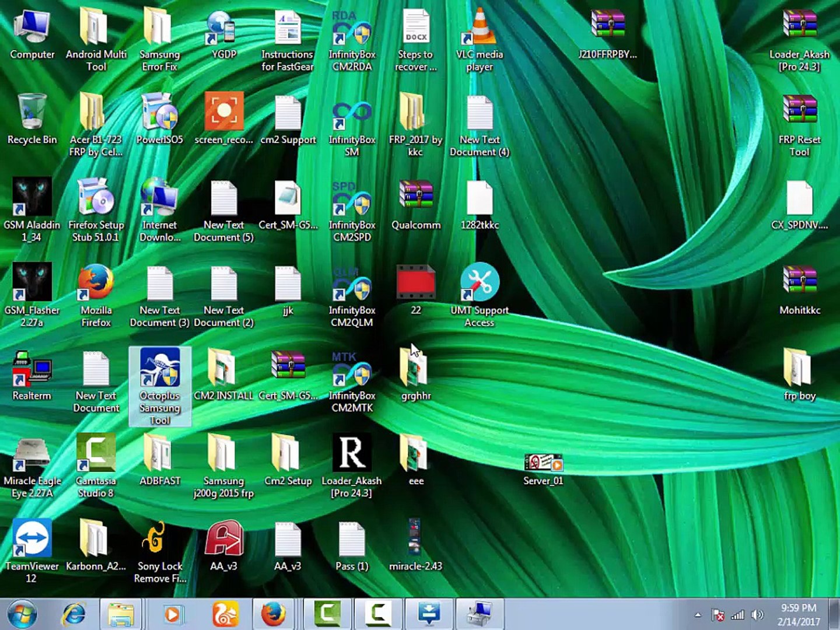Open Windows Explorer from the taskbar
Screen dimensions: 840x630
[x=121, y=614]
